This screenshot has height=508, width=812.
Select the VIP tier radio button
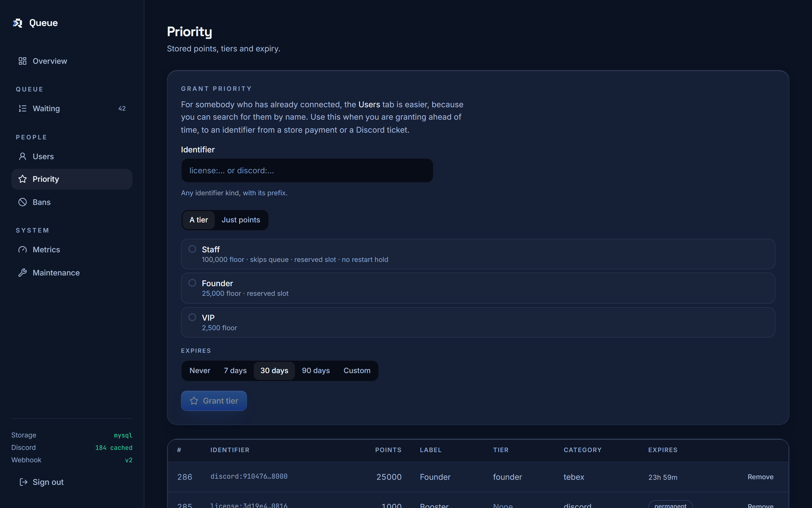pyautogui.click(x=192, y=317)
